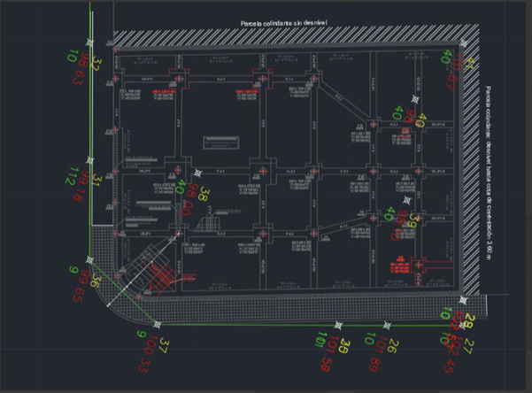
Task: Click yellow point number 28
Action: coord(469,321)
